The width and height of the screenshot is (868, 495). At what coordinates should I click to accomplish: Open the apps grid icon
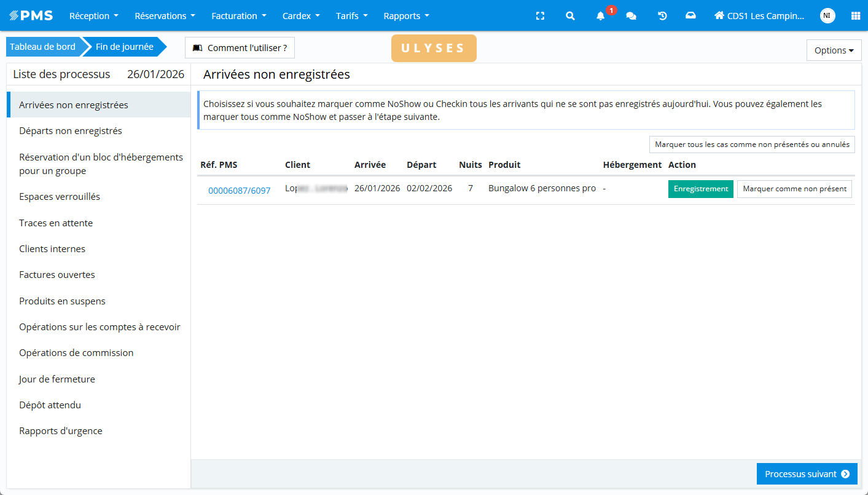tap(855, 16)
